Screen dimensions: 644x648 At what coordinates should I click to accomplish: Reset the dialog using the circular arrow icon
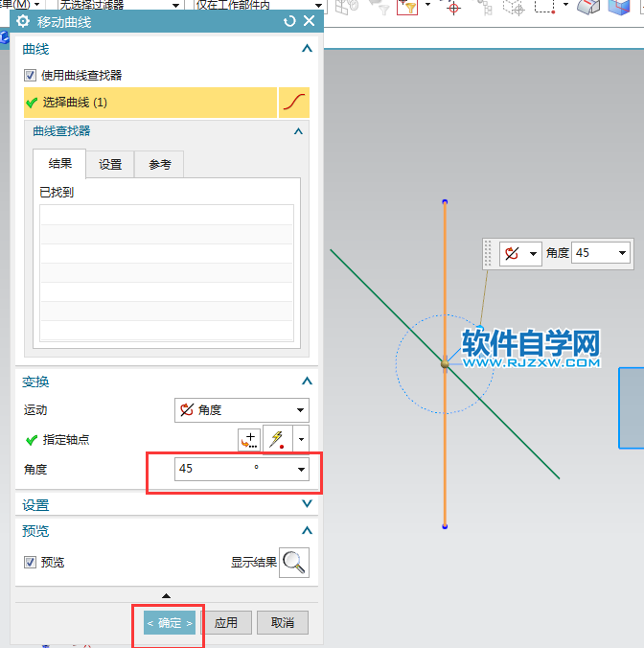(289, 21)
